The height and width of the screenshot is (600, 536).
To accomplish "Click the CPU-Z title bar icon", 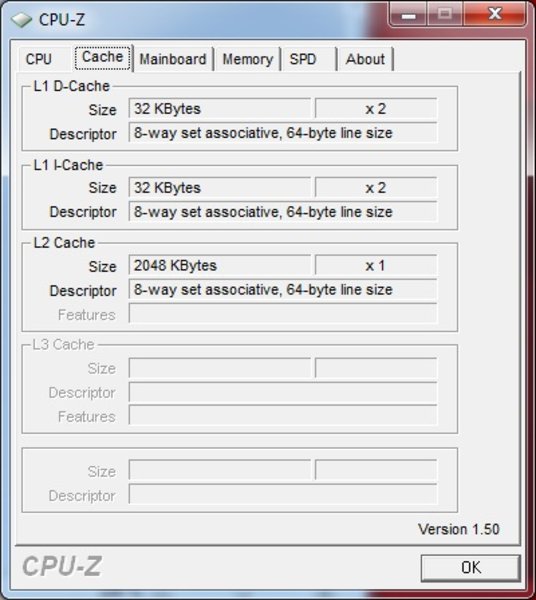I will tap(21, 20).
